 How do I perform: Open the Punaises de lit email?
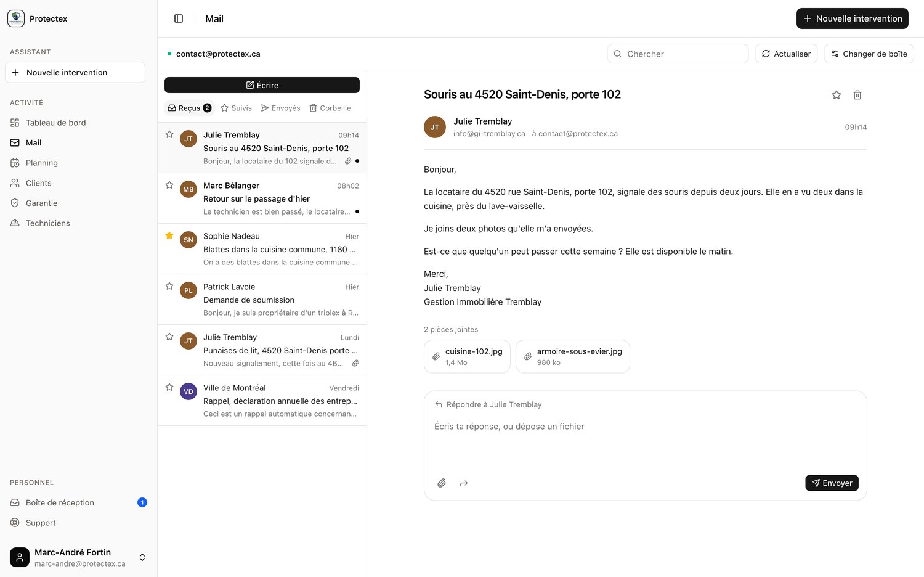pos(262,350)
